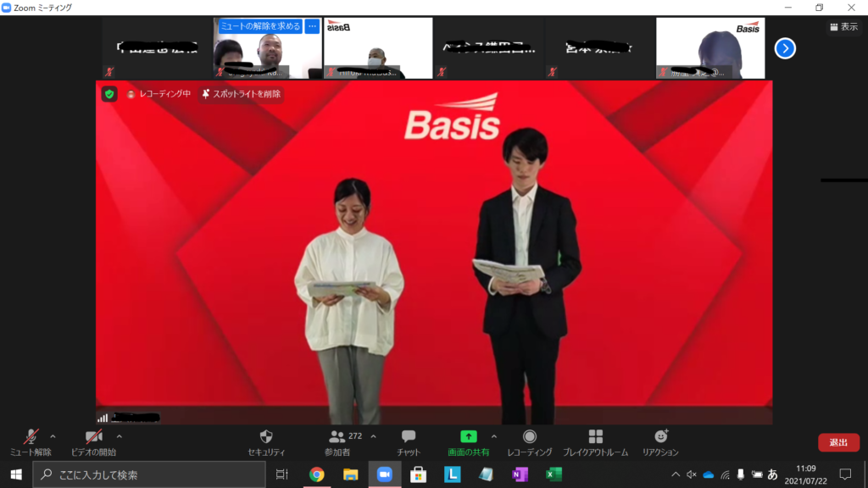Click ミュートの解除を求める button
Image resolution: width=868 pixels, height=488 pixels.
tap(260, 26)
